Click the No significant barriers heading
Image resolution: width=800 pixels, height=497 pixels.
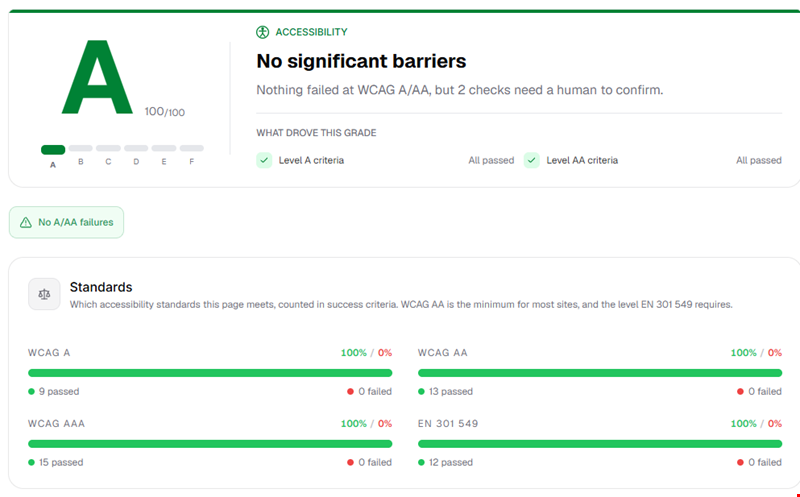click(361, 61)
